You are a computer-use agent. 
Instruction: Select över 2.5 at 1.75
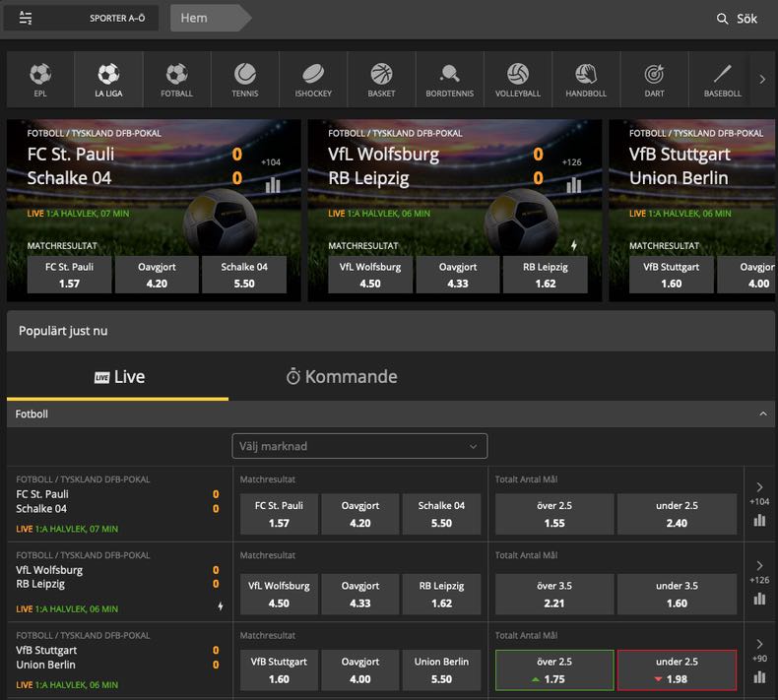554,670
